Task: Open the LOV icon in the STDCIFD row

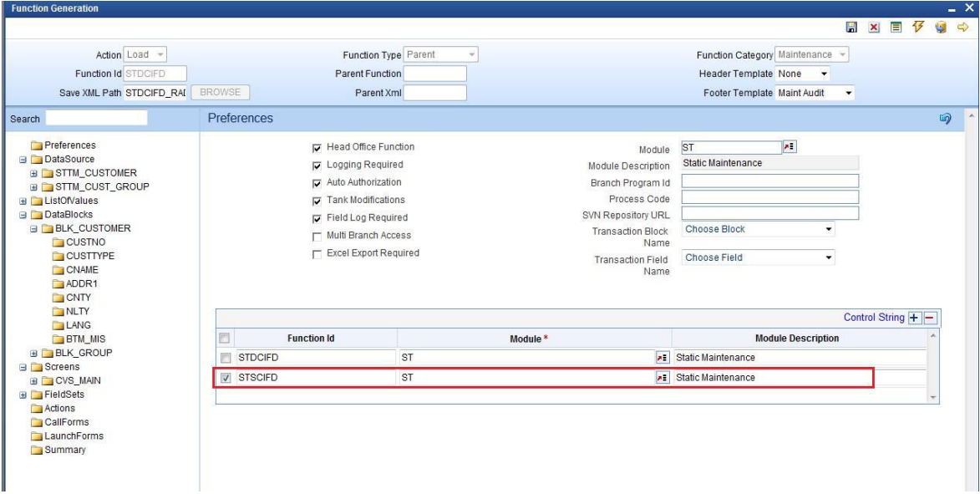Action: [x=663, y=358]
